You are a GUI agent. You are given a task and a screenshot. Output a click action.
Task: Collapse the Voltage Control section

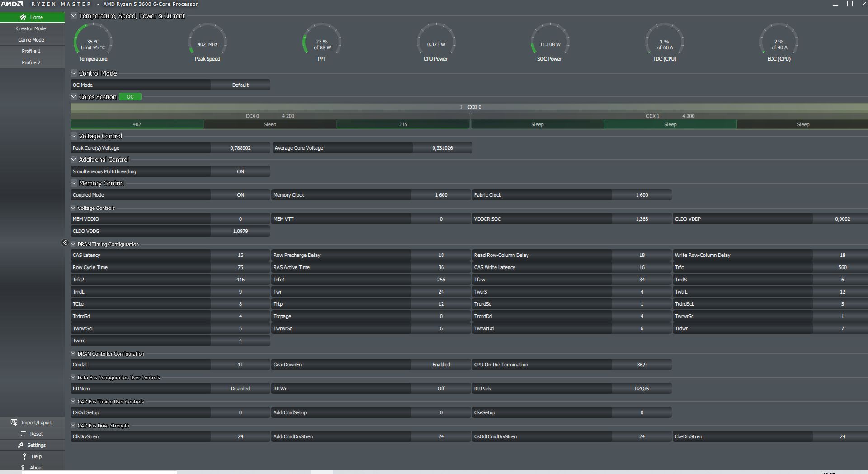click(74, 136)
